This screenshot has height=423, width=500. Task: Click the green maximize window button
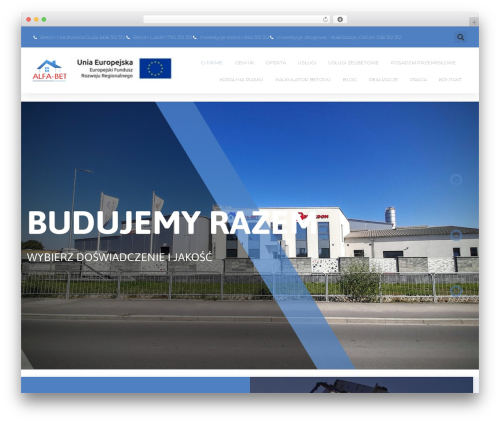(44, 20)
